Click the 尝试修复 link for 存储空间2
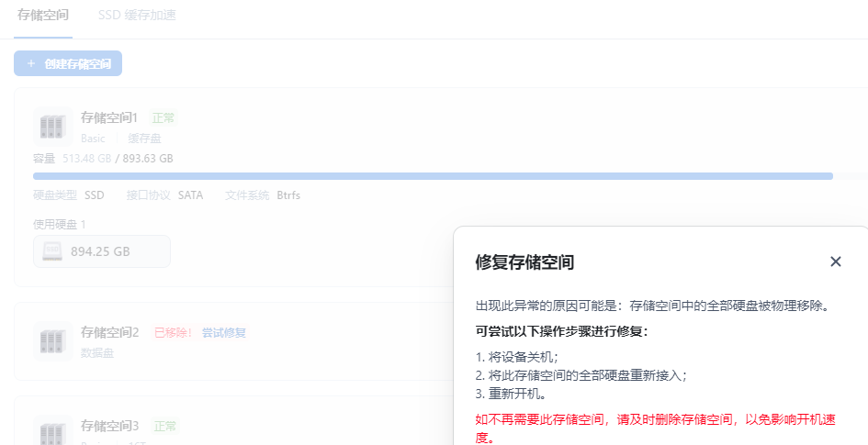Viewport: 868px width, 445px height. (x=223, y=333)
